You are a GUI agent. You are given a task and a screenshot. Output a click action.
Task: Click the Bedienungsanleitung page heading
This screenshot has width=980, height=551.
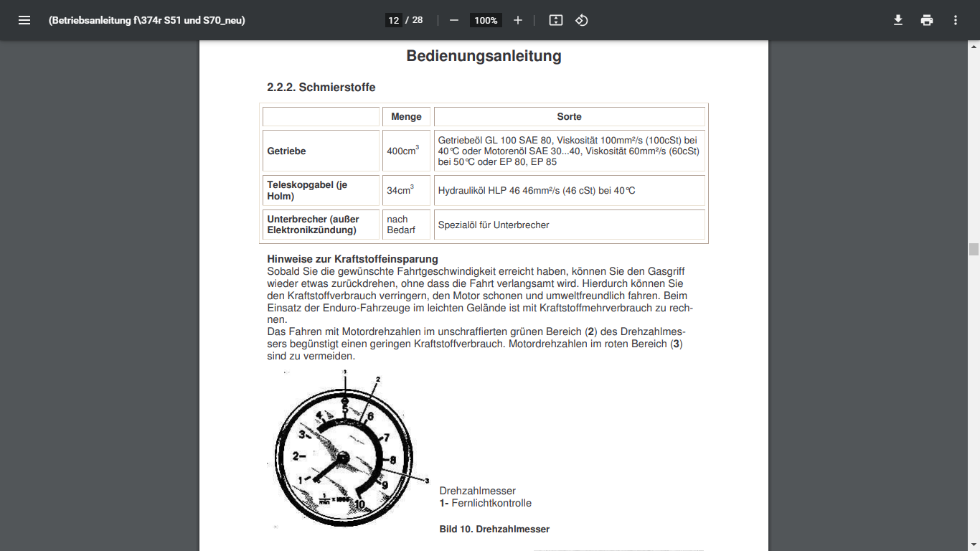point(484,56)
